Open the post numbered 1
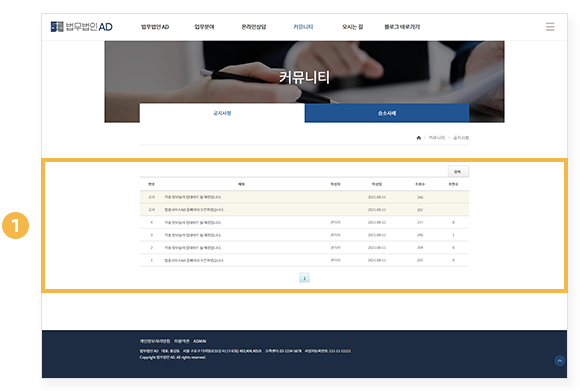 [194, 260]
